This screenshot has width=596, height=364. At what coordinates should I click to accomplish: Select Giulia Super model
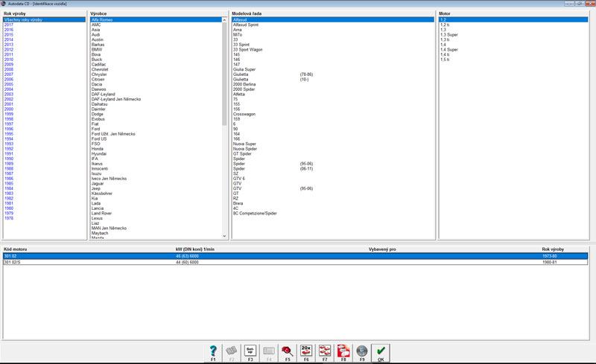[x=244, y=69]
